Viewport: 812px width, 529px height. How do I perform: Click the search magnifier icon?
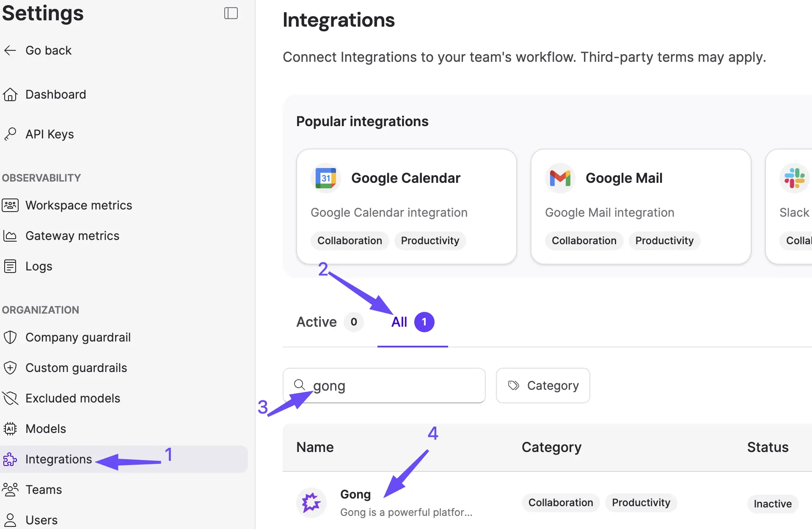(x=300, y=385)
